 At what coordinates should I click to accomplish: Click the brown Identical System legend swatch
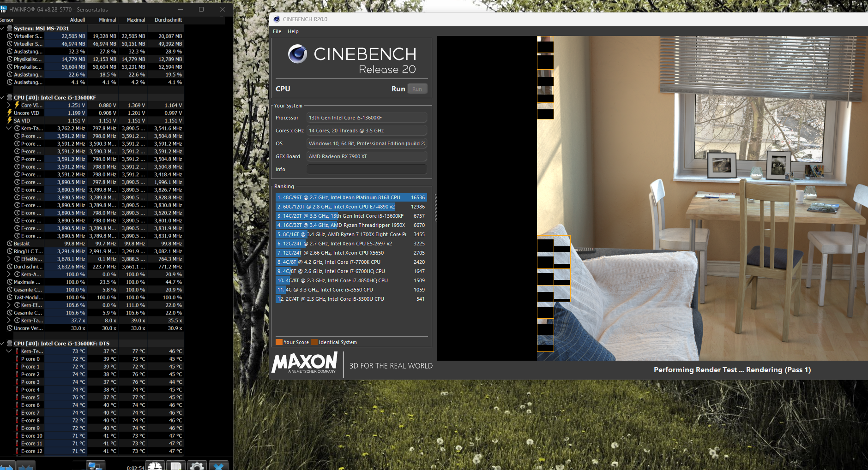coord(314,342)
